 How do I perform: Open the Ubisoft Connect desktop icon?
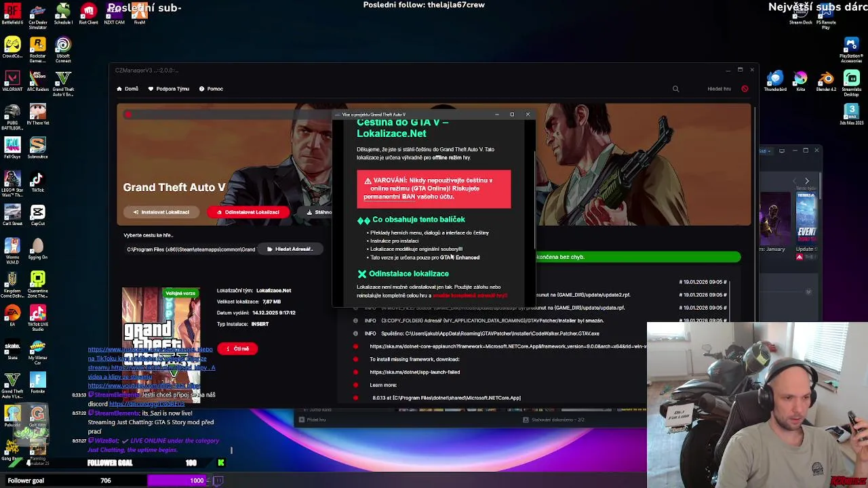coord(63,49)
